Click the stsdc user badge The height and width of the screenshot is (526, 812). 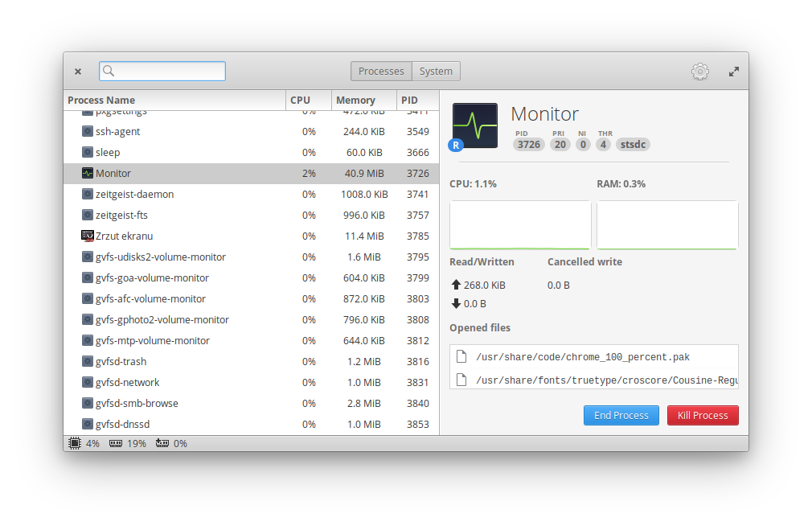point(633,145)
